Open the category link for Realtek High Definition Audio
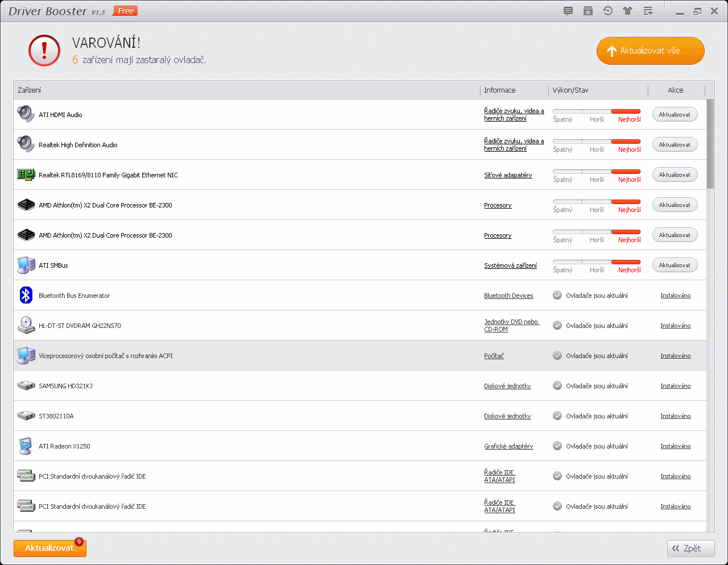Viewport: 728px width, 565px height. coord(514,144)
